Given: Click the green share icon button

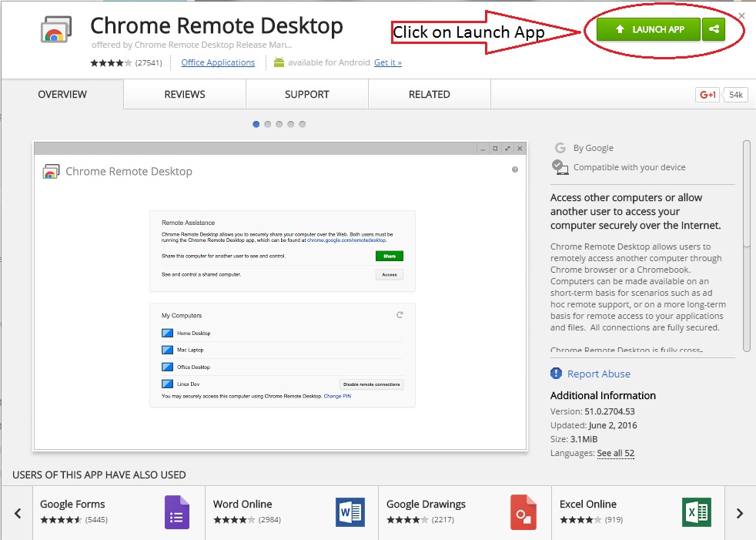Looking at the screenshot, I should 714,29.
